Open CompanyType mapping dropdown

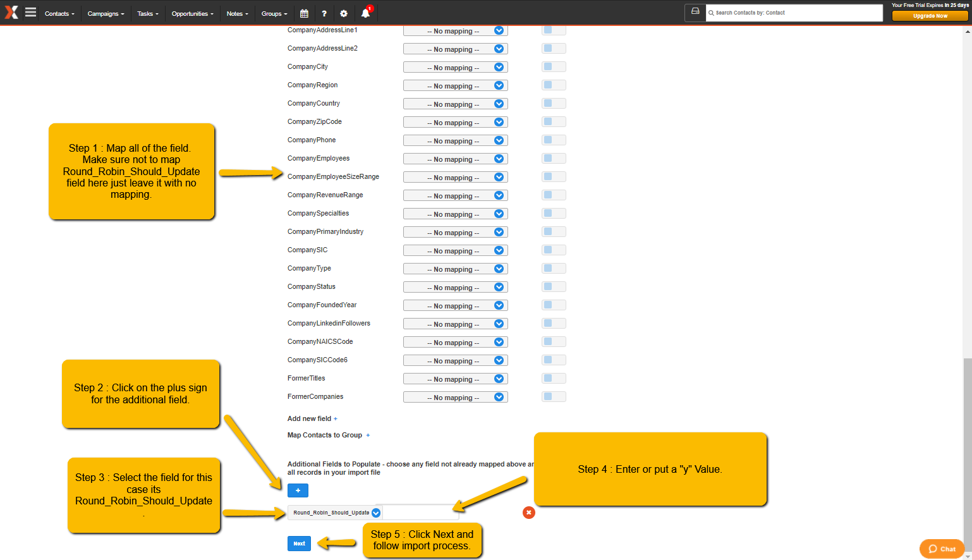(x=455, y=269)
